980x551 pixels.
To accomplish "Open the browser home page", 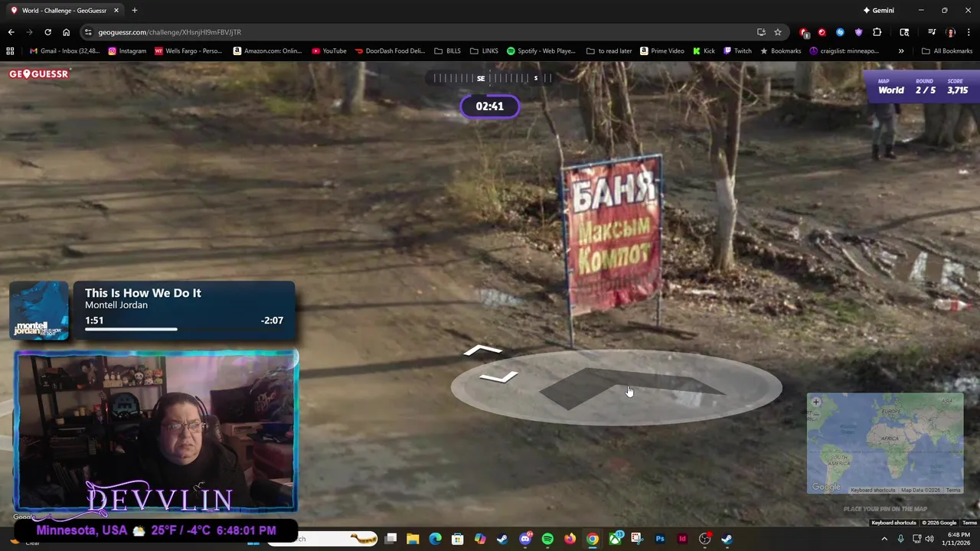I will tap(66, 32).
